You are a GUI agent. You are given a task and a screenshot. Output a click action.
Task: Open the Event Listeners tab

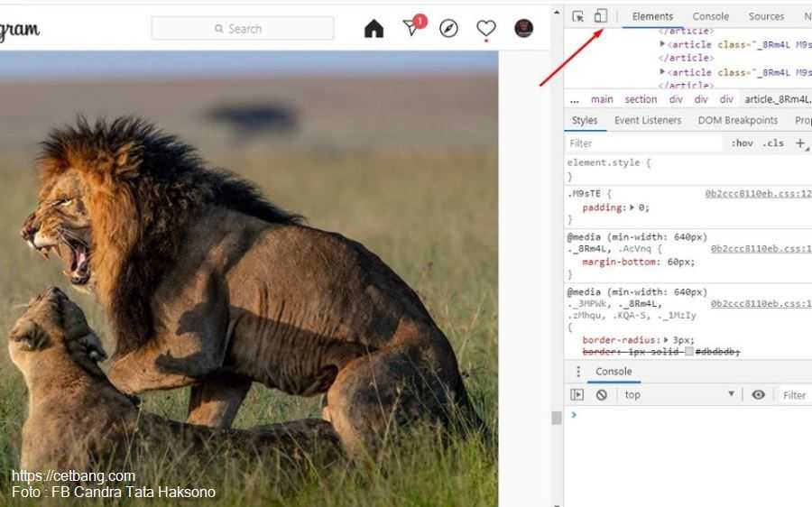[648, 120]
